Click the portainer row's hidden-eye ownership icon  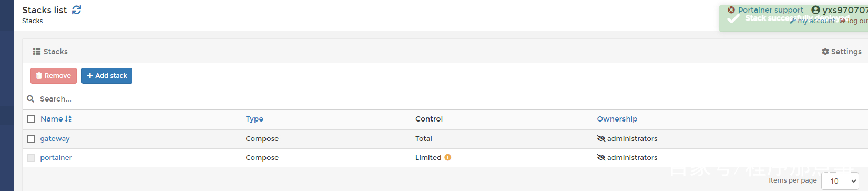pos(601,157)
